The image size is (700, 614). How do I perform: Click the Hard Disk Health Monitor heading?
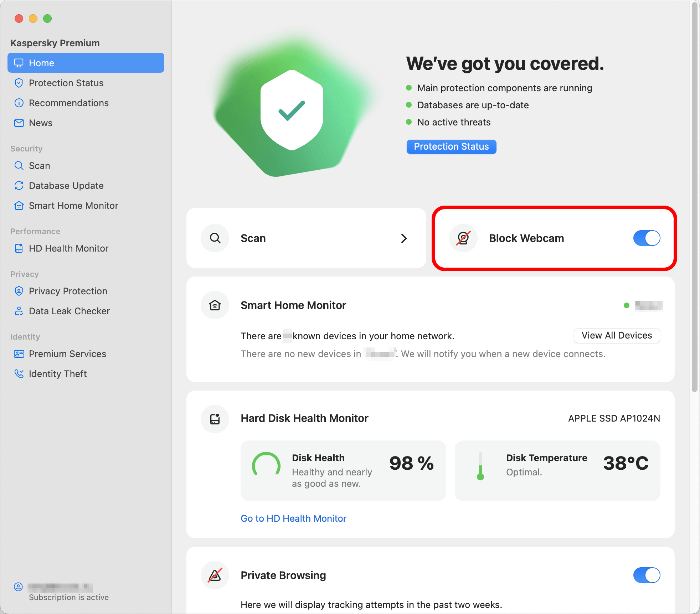(x=304, y=418)
